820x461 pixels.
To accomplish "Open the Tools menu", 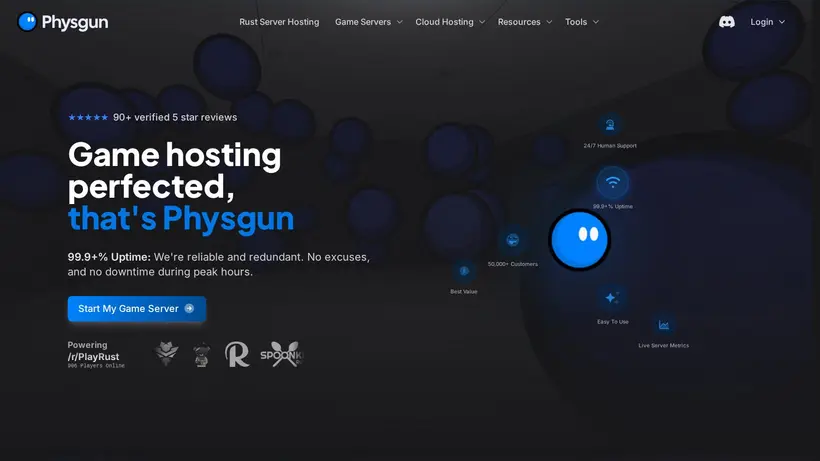I will pos(576,22).
